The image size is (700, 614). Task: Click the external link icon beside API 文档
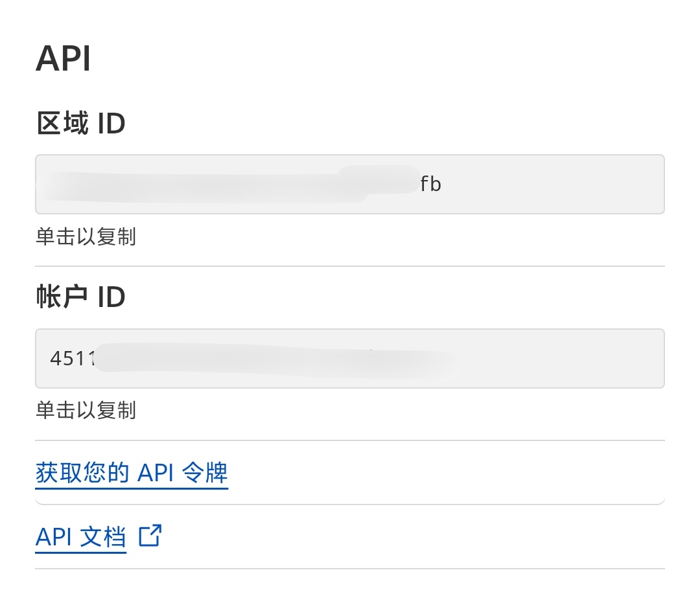pos(150,536)
